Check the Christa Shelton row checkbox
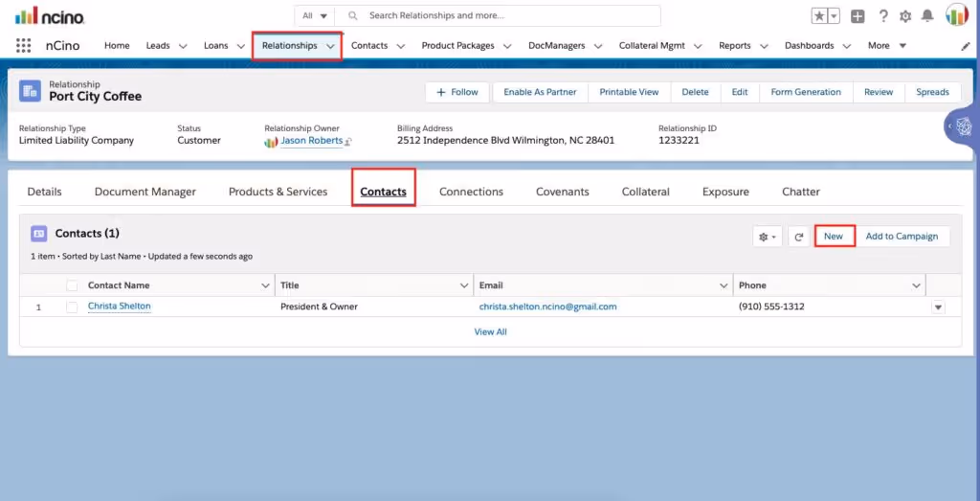The height and width of the screenshot is (501, 980). pos(72,307)
